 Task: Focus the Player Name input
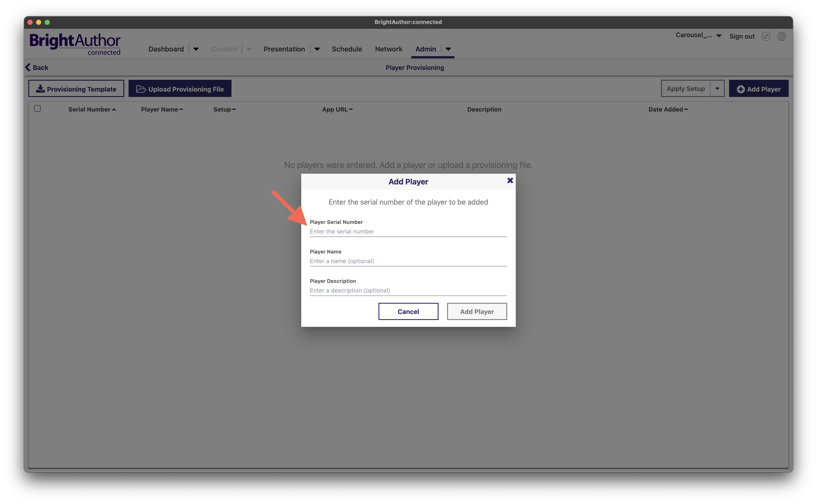tap(408, 261)
